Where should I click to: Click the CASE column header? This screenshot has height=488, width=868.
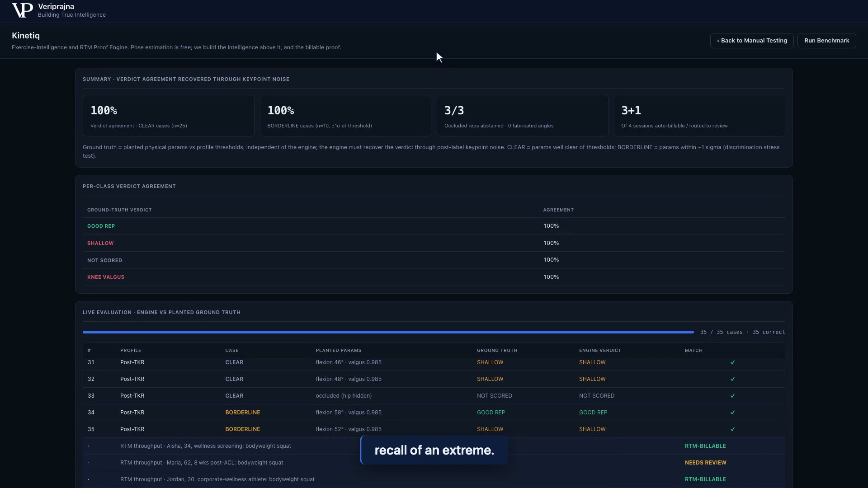[232, 351]
